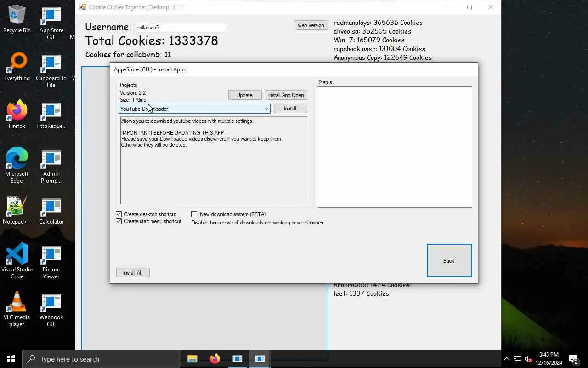Click Size: 170mb label
588x368 pixels.
pyautogui.click(x=133, y=100)
